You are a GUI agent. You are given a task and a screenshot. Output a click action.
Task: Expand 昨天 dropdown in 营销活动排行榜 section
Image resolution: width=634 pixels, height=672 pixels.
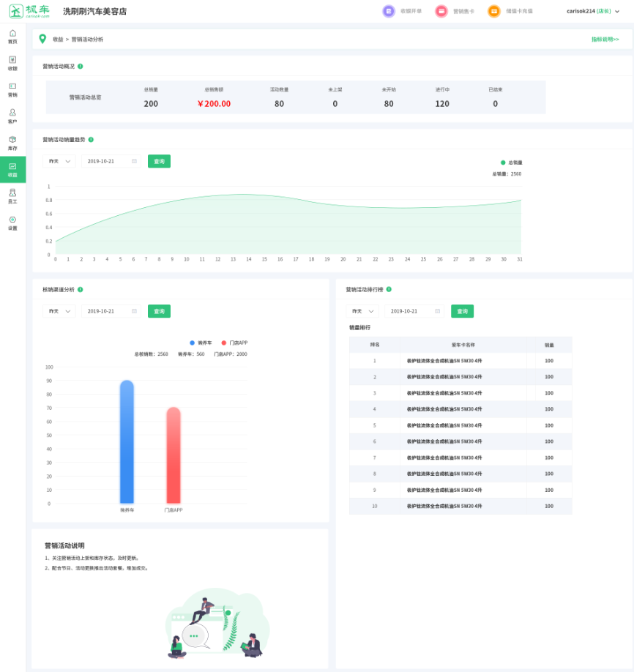coord(362,311)
